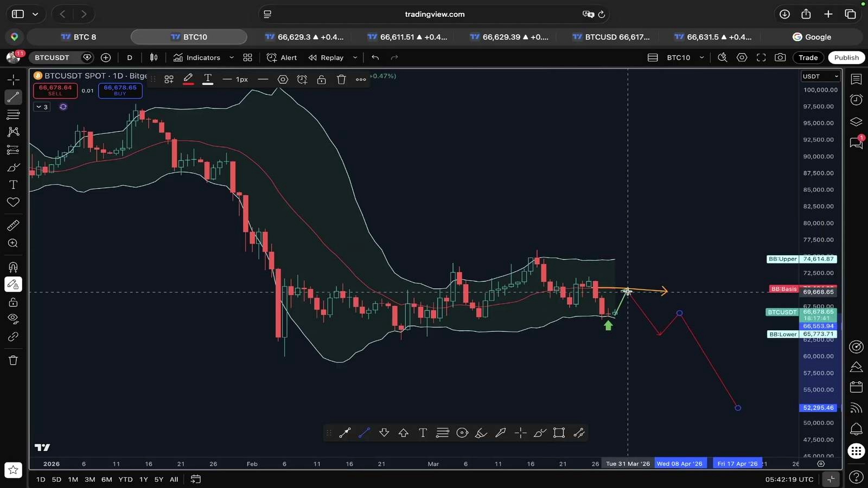Viewport: 868px width, 488px height.
Task: Open the BTC10 layout dropdown
Action: [685, 57]
